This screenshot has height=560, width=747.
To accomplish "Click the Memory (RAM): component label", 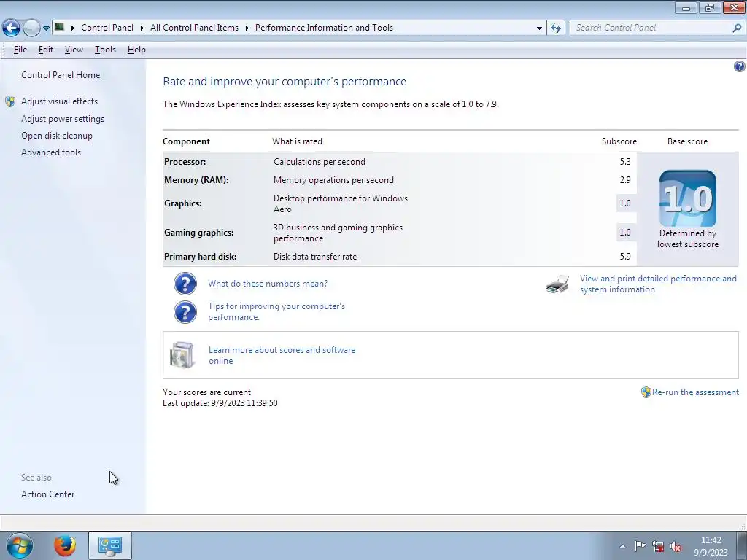I will [x=196, y=179].
